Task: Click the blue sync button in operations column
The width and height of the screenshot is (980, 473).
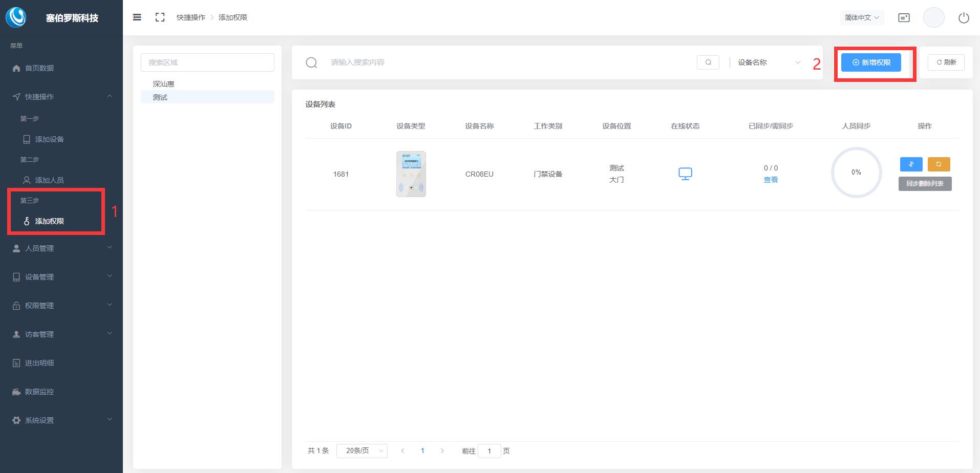Action: [911, 164]
